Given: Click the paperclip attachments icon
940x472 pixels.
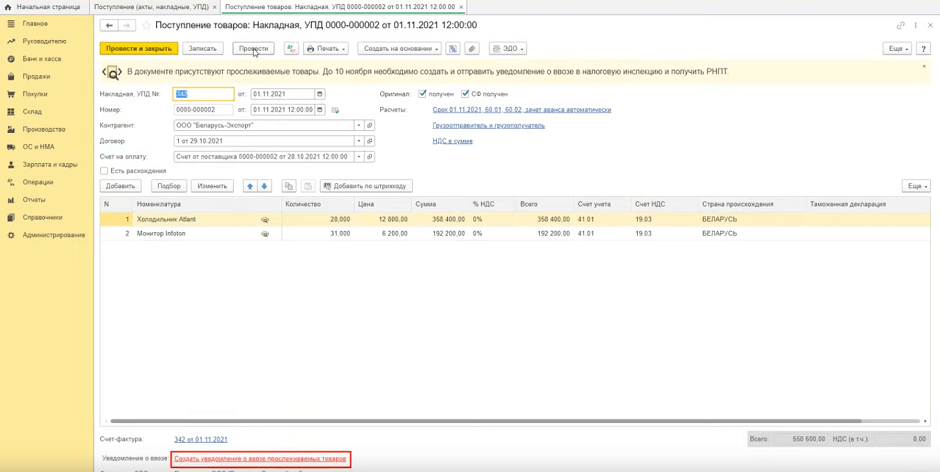Looking at the screenshot, I should 472,48.
